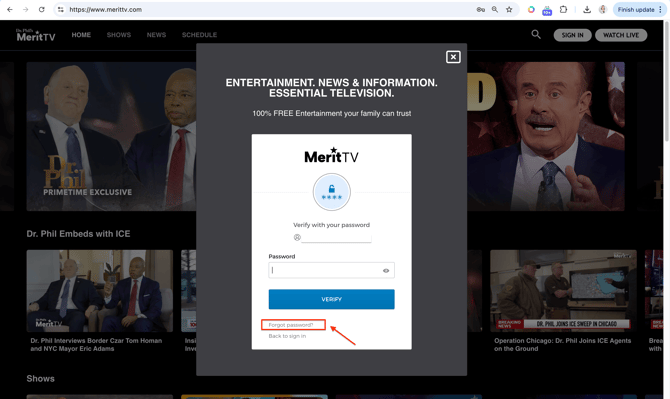Viewport: 670px width, 399px height.
Task: Click Dr. Phil Primetime Exclusive hero banner
Action: pos(112,136)
